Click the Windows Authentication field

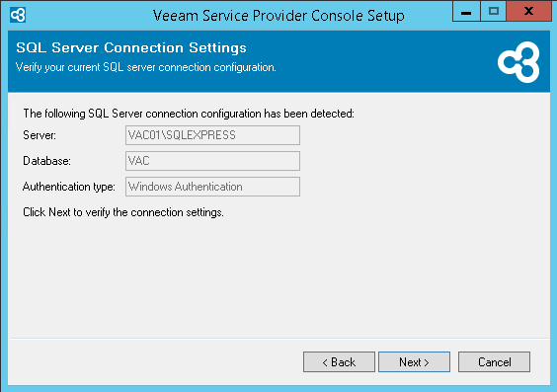click(x=212, y=187)
